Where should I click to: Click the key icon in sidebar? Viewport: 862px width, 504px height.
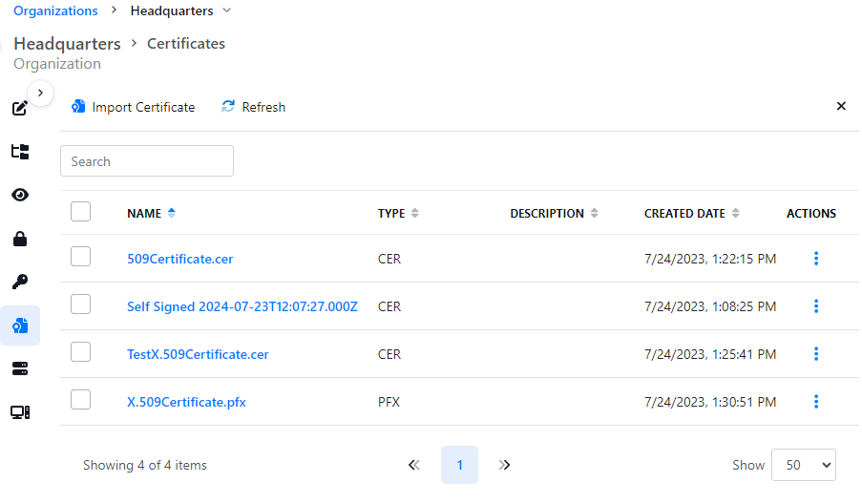(x=19, y=282)
